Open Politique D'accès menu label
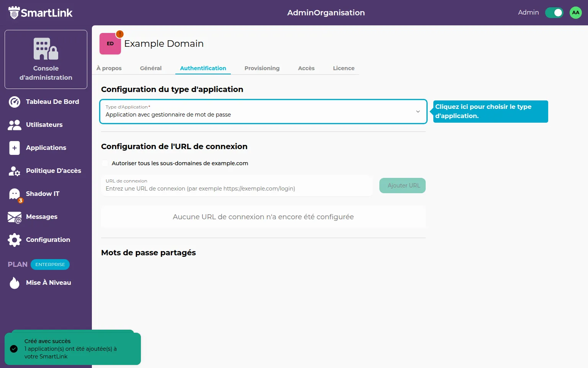Image resolution: width=588 pixels, height=368 pixels. click(54, 171)
